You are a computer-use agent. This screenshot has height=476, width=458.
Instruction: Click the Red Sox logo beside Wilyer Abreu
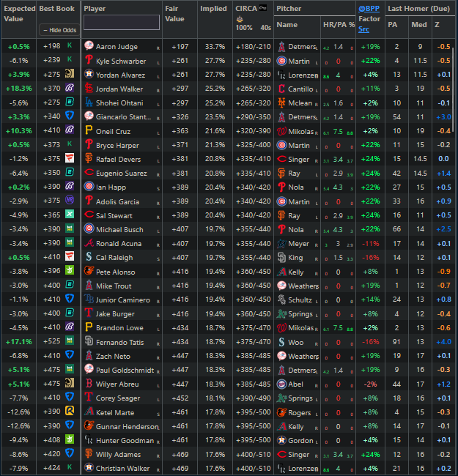point(89,383)
